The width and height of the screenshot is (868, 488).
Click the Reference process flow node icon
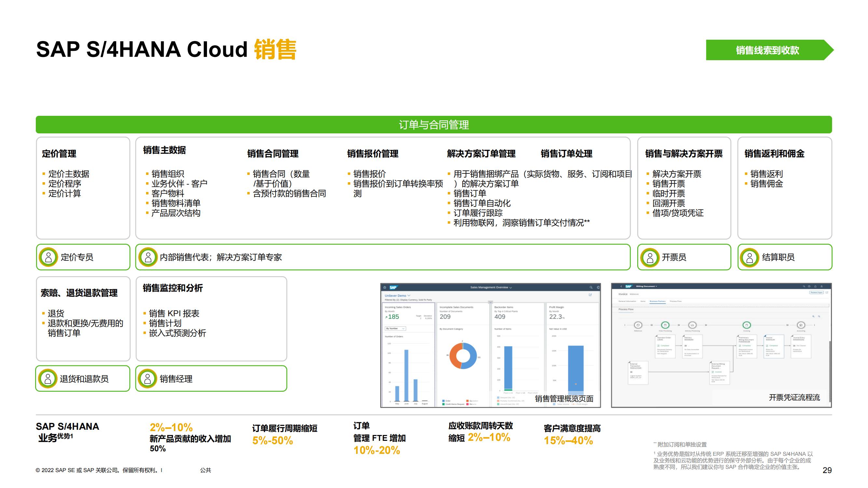(x=638, y=325)
